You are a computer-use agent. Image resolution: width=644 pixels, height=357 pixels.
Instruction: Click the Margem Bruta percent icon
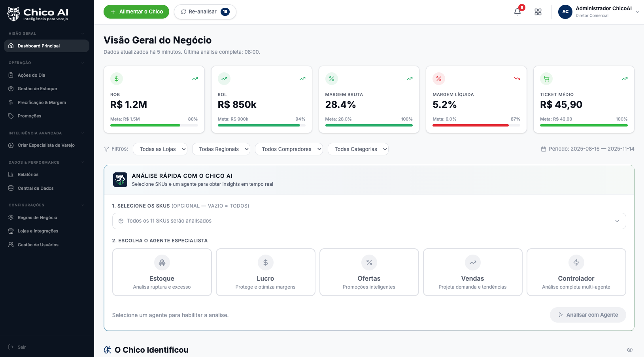pos(332,79)
